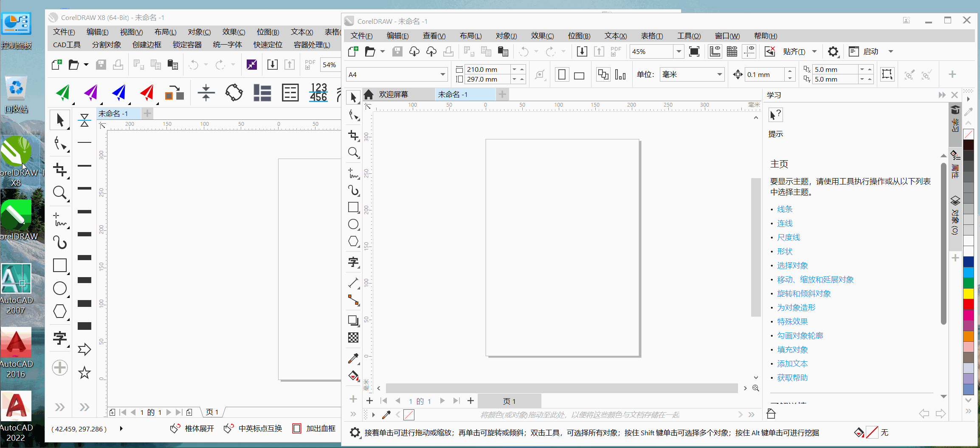This screenshot has width=980, height=448.
Task: Toggle Snap Off icon left of 贴齐
Action: tap(770, 51)
